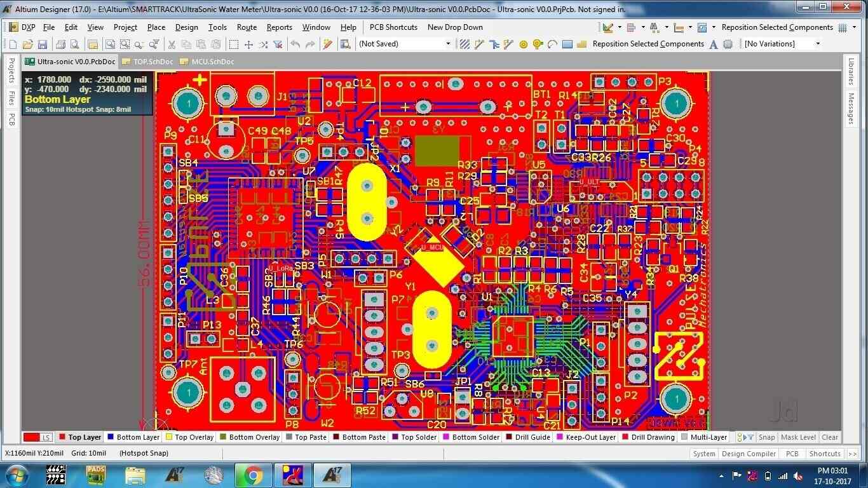Select the Place Fill rectangle tool
The image size is (868, 488).
(x=567, y=44)
